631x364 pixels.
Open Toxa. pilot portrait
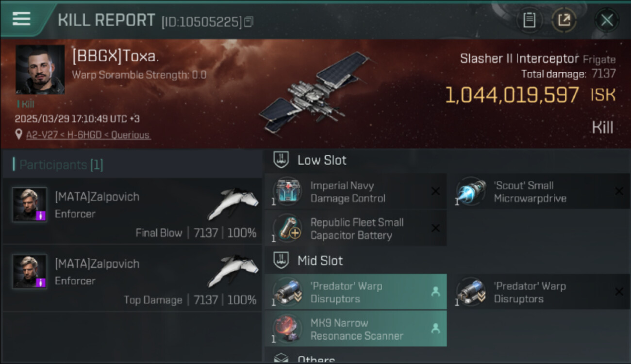click(40, 70)
